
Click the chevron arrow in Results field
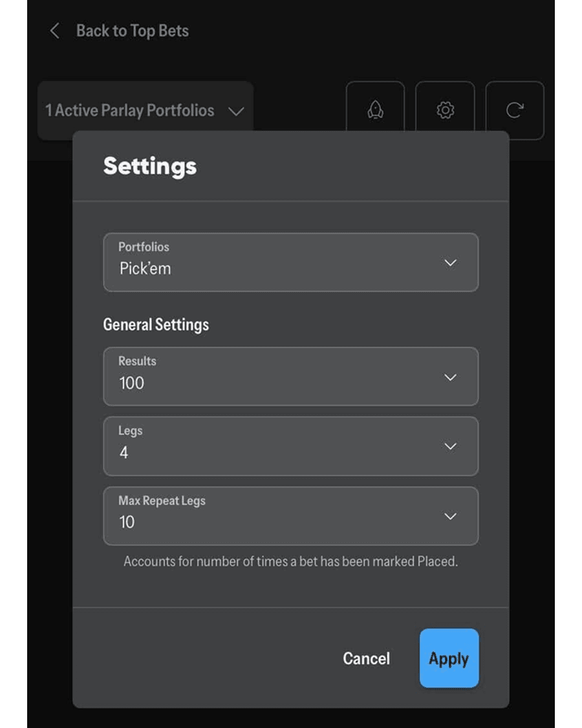click(x=451, y=377)
